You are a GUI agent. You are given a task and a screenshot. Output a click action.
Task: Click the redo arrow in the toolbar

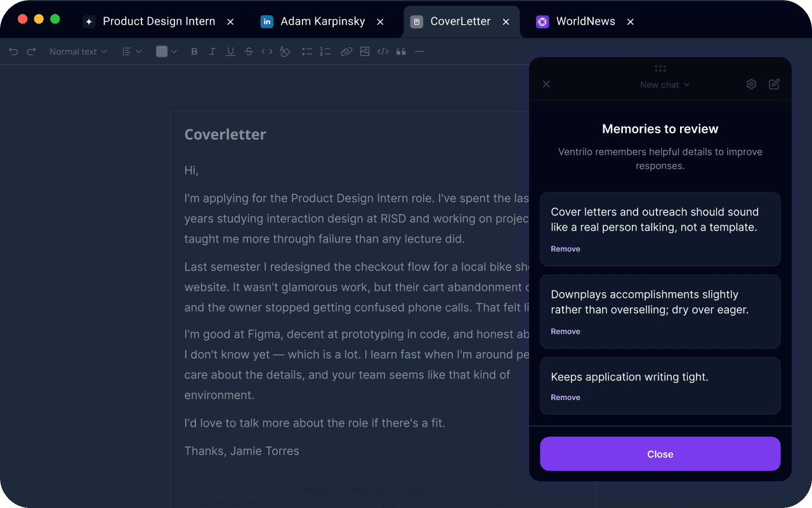[31, 51]
